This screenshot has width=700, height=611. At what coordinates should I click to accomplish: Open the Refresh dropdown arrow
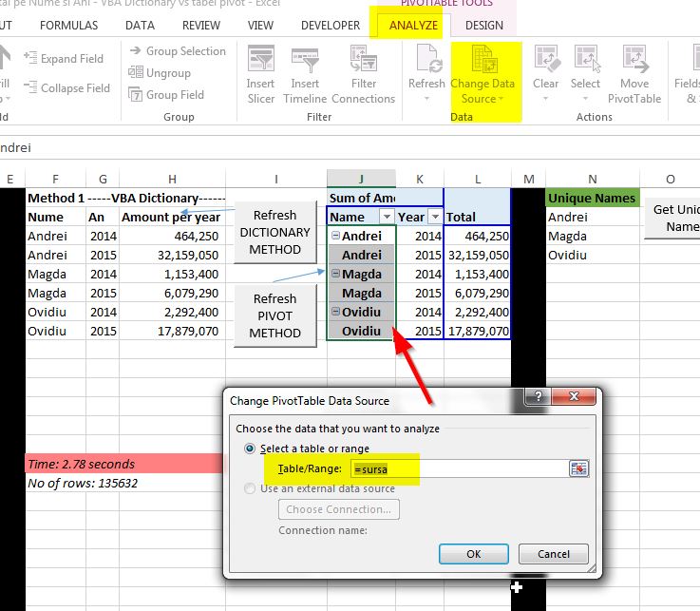[426, 99]
